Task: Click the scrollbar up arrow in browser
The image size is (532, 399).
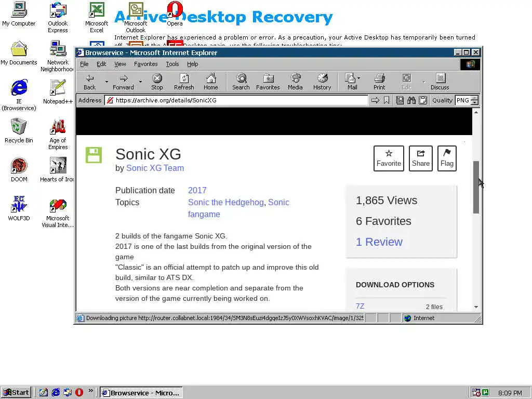Action: [x=476, y=112]
